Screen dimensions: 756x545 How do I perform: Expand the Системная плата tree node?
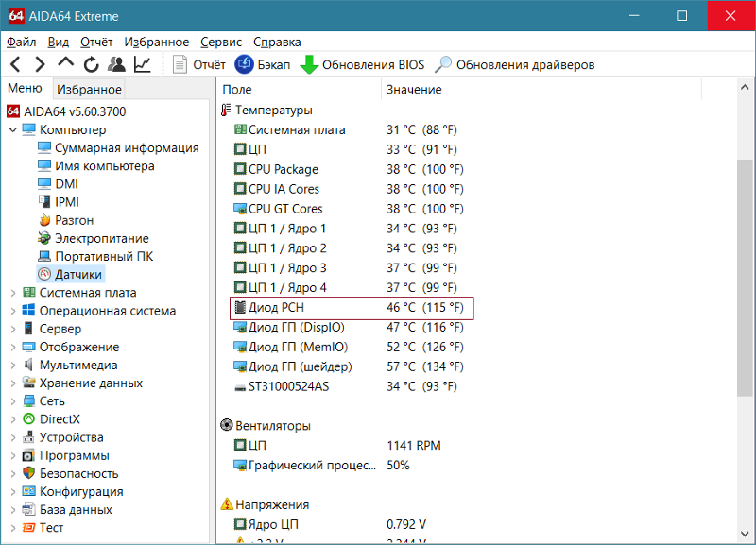point(13,293)
